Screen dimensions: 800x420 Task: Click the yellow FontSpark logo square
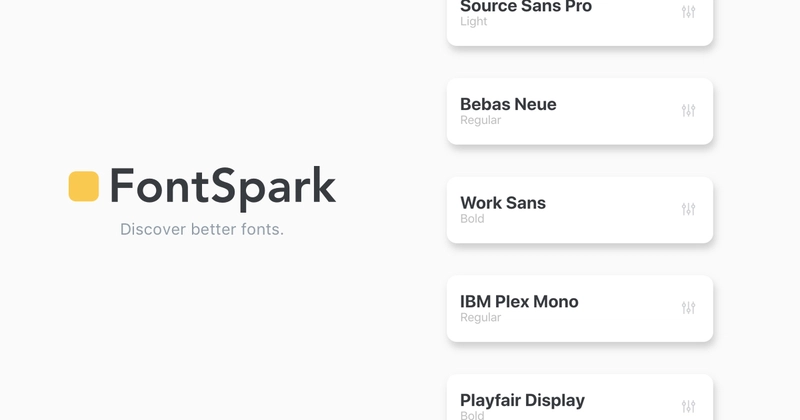[84, 186]
